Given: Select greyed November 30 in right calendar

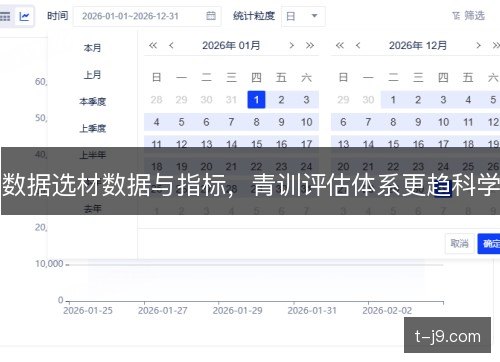Looking at the screenshot, I should click(x=368, y=100).
